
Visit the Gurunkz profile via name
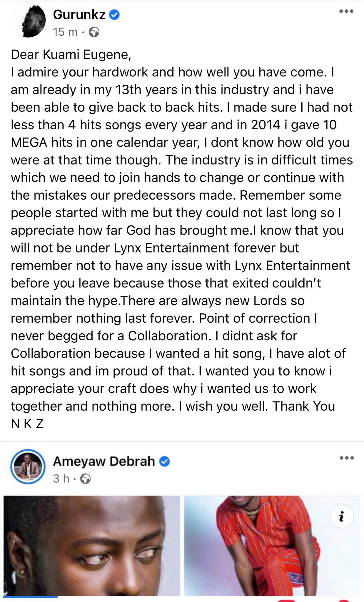point(79,15)
